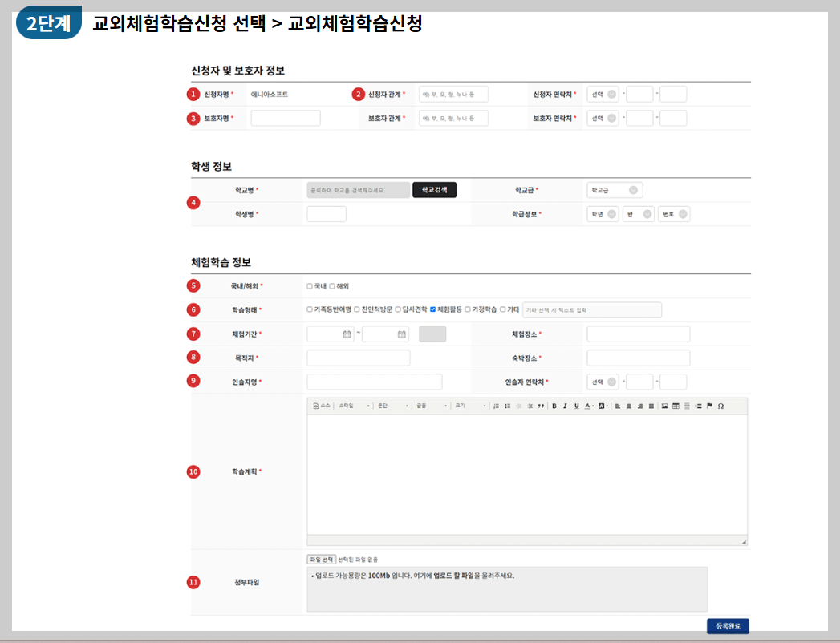Check the 해외 option
This screenshot has height=643, width=840.
tap(332, 286)
